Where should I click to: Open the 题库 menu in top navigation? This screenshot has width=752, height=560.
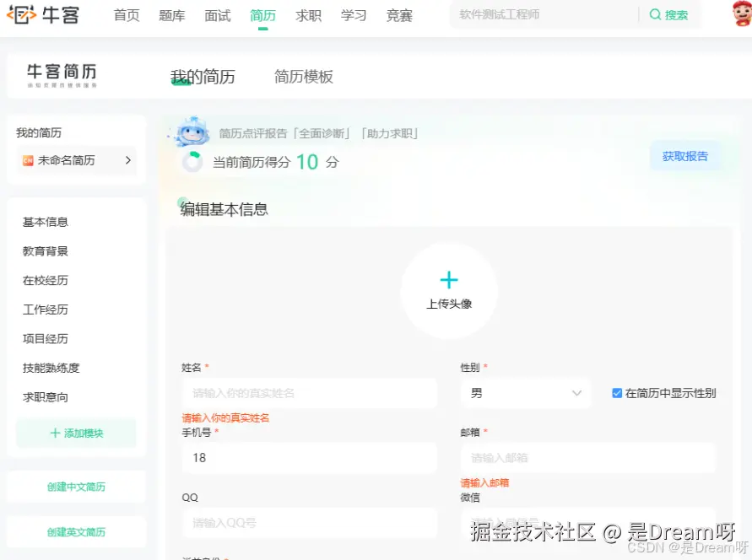point(171,14)
